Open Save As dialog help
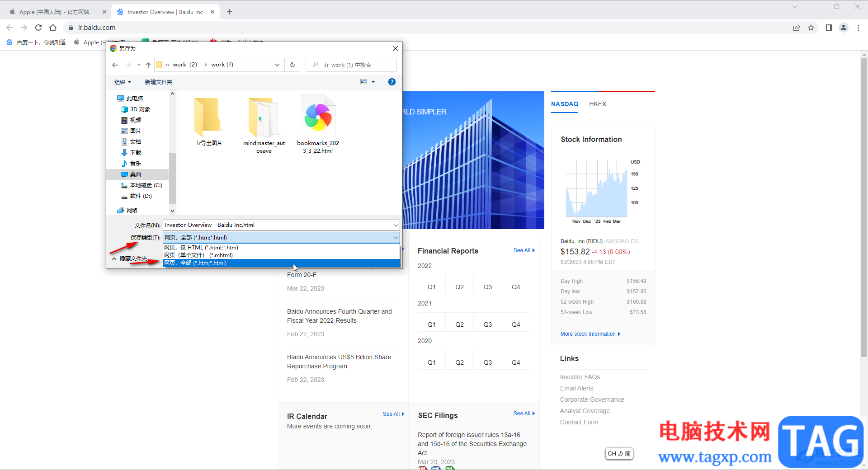The width and height of the screenshot is (868, 470). pos(392,82)
